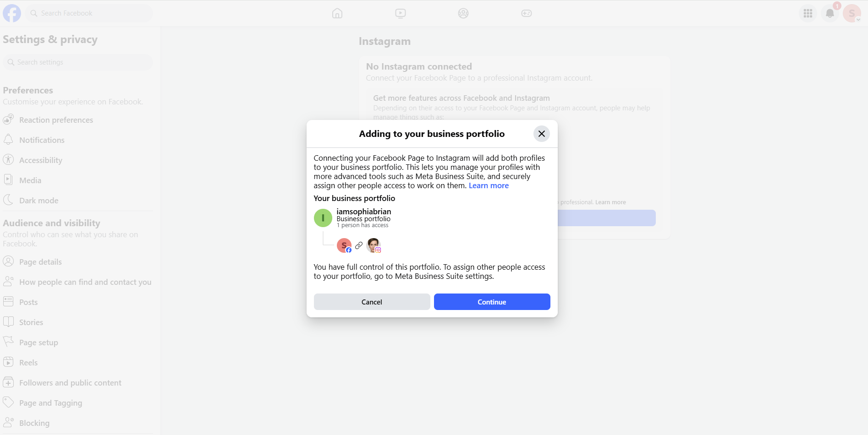This screenshot has height=435, width=868.
Task: Open Page details settings
Action: coord(78,262)
